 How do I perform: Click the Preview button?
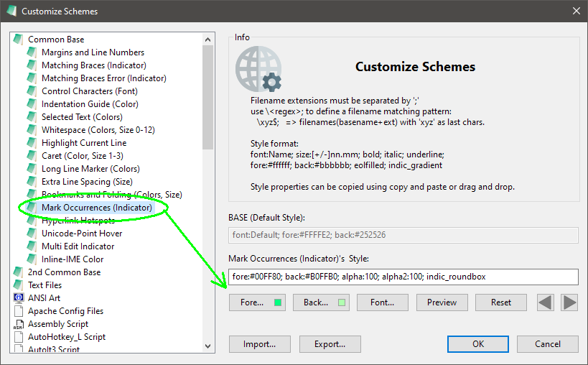[x=442, y=302]
